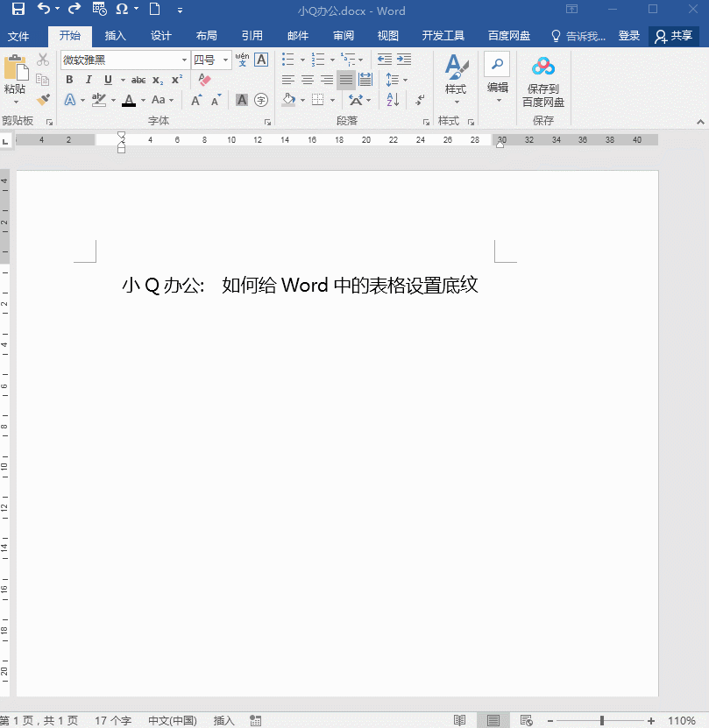Activate the Format Painter brush
The width and height of the screenshot is (709, 728).
click(43, 99)
